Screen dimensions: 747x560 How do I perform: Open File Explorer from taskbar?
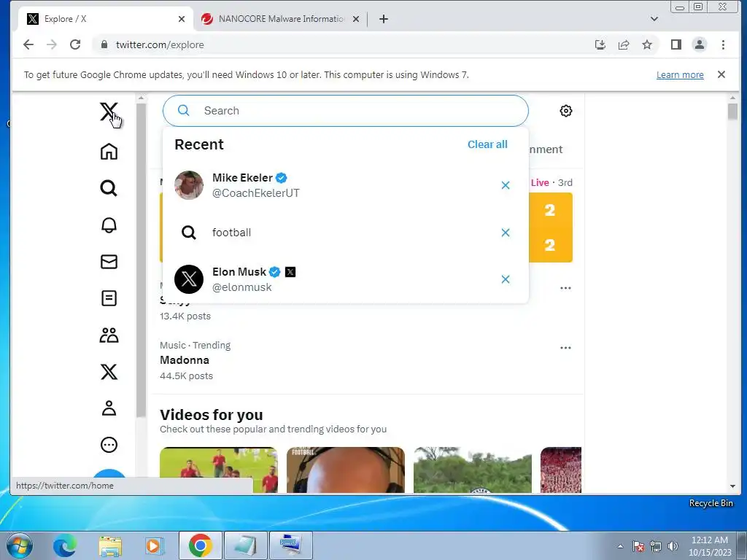[110, 545]
